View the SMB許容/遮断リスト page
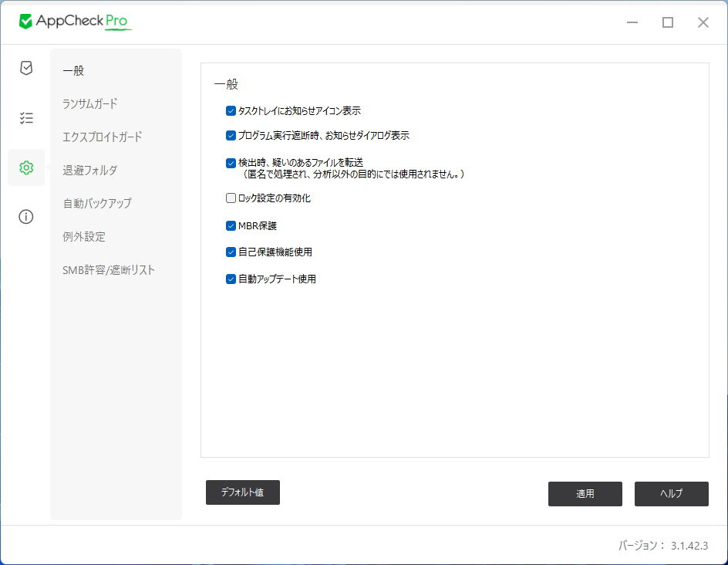728x565 pixels. tap(109, 270)
